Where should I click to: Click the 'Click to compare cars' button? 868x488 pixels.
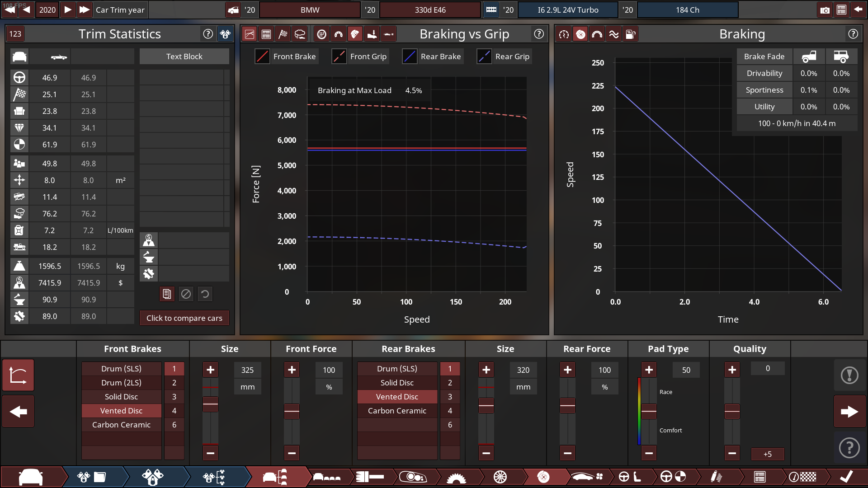184,318
